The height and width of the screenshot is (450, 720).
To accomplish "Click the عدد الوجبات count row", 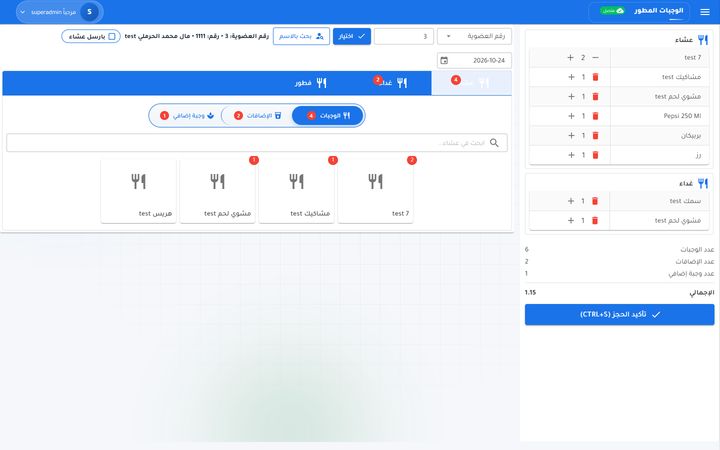I will tap(619, 249).
